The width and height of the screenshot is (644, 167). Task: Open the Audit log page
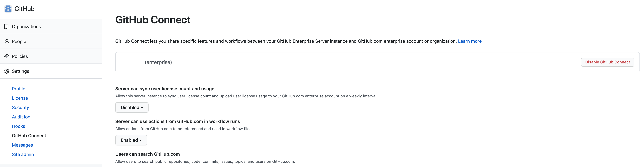point(21,117)
